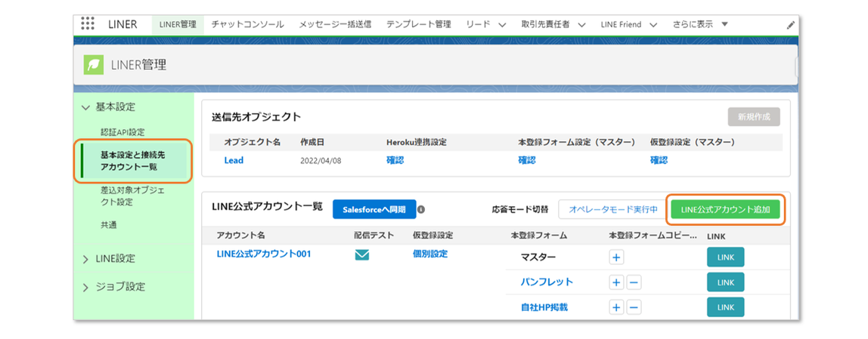Click the 本登録フォームコピー column header
Viewport: 868px width, 339px height.
(x=653, y=236)
